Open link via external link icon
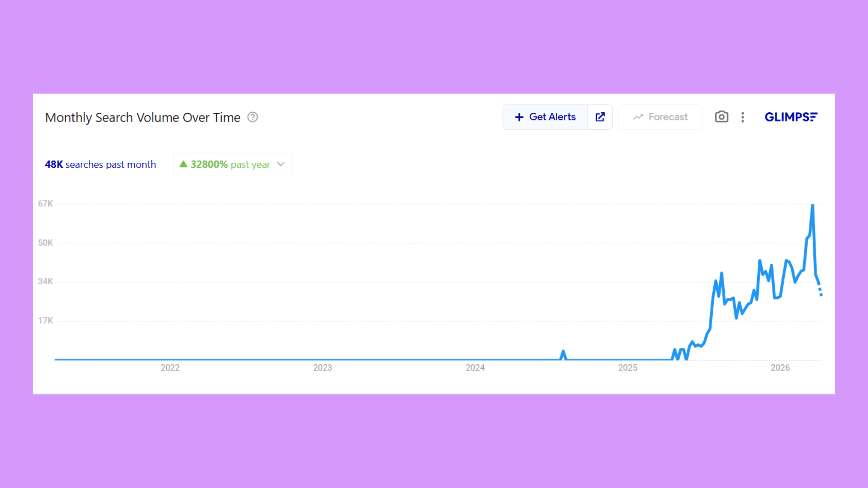 (x=600, y=117)
